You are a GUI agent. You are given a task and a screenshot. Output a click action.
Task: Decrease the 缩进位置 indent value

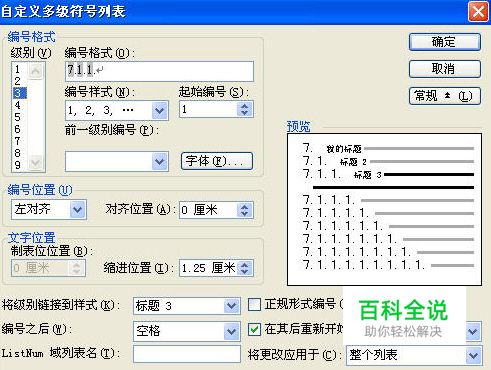[x=244, y=272]
